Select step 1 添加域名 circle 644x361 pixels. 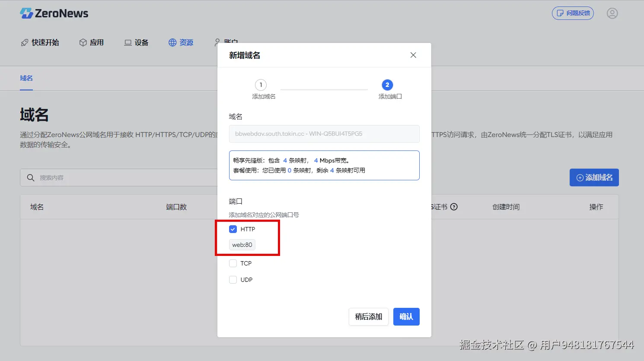click(x=261, y=85)
